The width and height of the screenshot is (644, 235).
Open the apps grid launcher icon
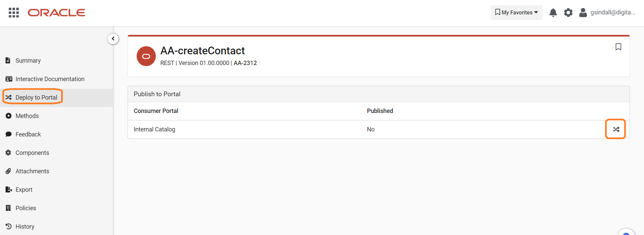point(14,12)
